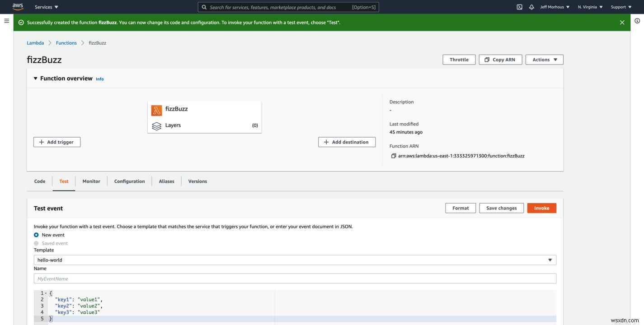
Task: Open the Actions dropdown
Action: [544, 59]
